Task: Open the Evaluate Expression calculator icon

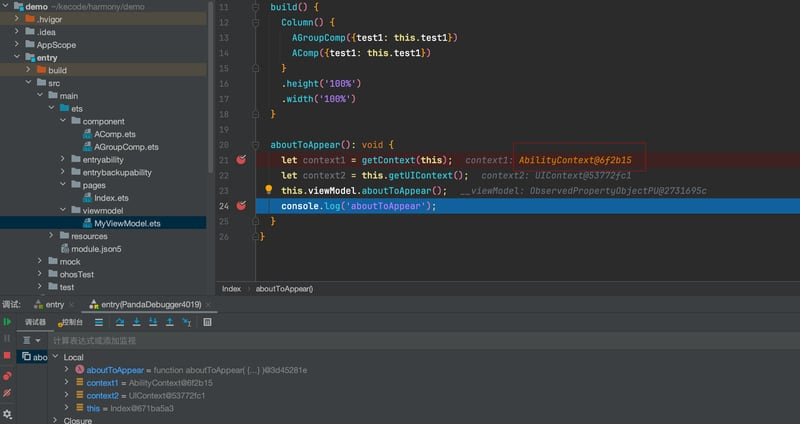Action: tap(207, 322)
